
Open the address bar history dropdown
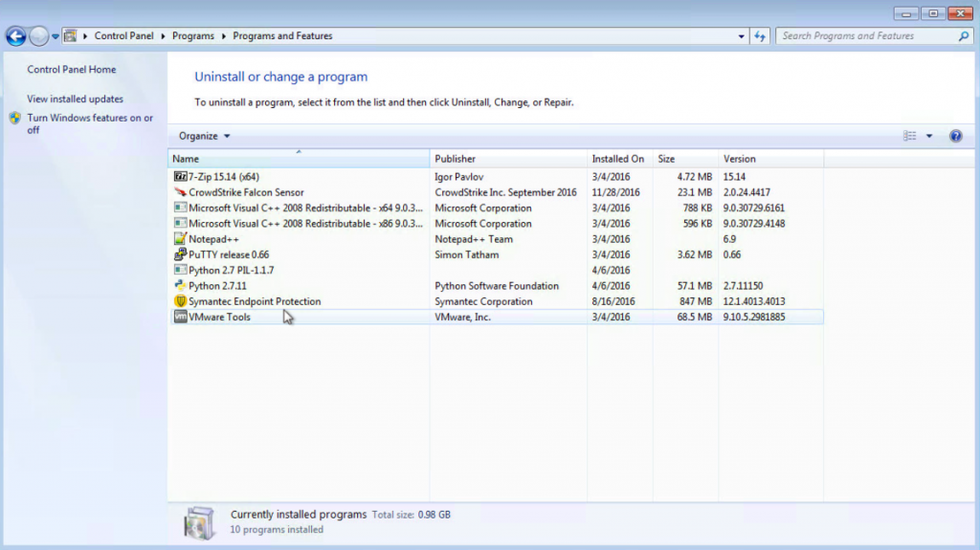(743, 36)
